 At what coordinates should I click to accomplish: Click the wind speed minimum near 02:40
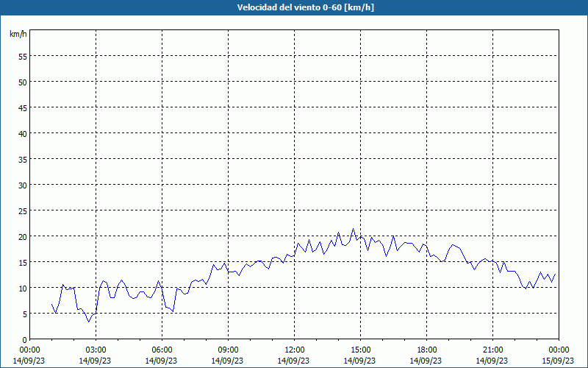click(x=89, y=322)
